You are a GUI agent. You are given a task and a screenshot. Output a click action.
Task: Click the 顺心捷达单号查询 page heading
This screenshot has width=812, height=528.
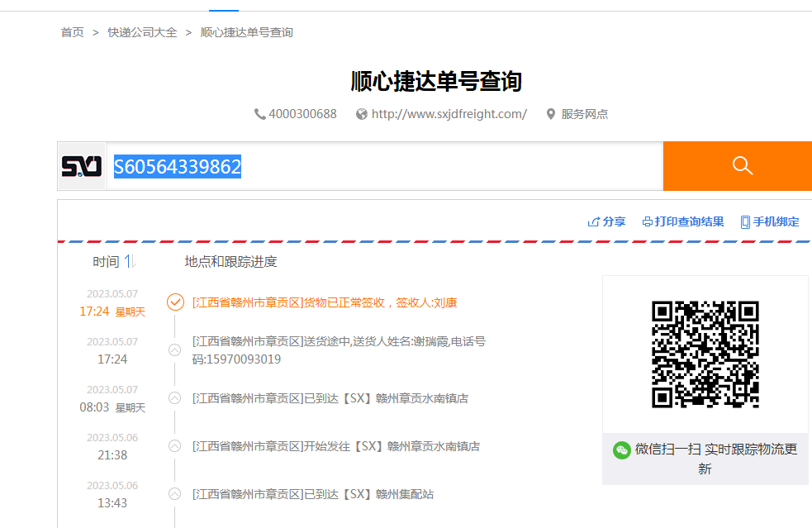[x=436, y=81]
